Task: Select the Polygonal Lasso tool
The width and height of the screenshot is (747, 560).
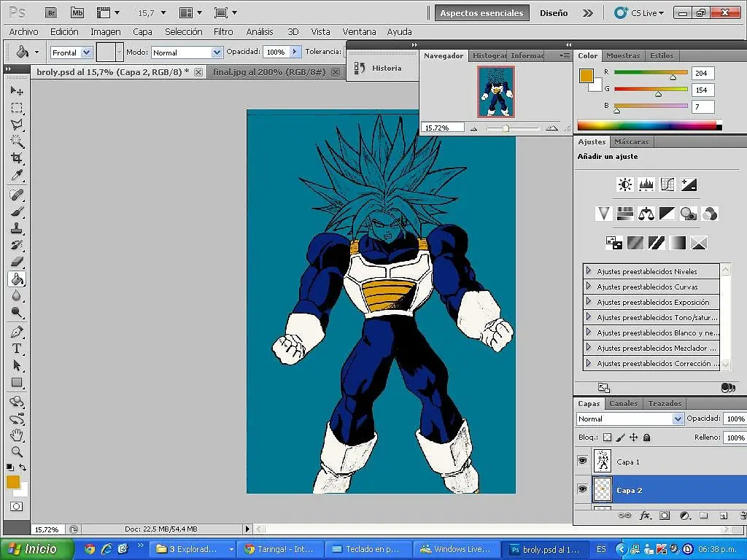Action: (17, 124)
